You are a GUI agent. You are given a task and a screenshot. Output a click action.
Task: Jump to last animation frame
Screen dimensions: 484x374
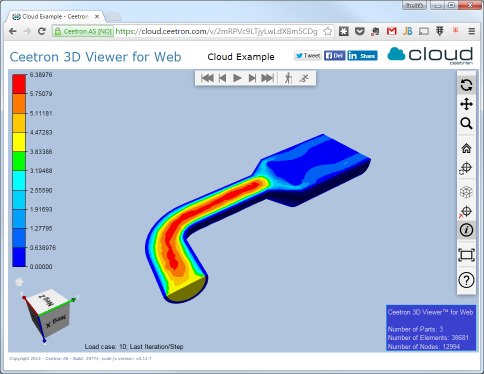coord(267,78)
